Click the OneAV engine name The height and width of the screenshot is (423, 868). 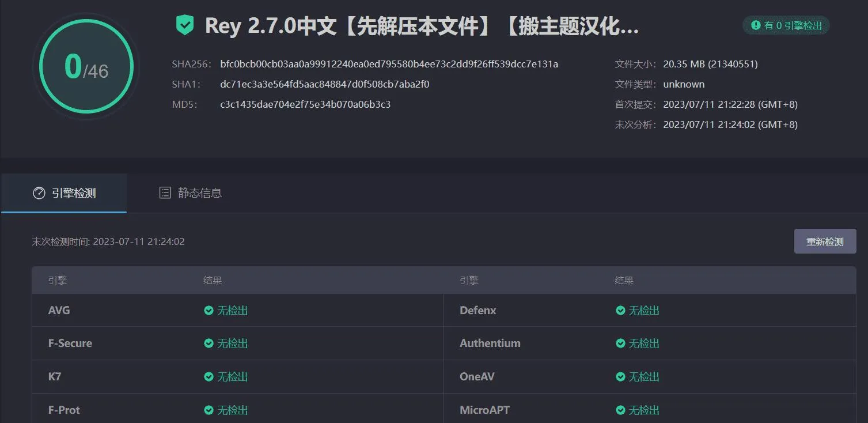point(477,377)
